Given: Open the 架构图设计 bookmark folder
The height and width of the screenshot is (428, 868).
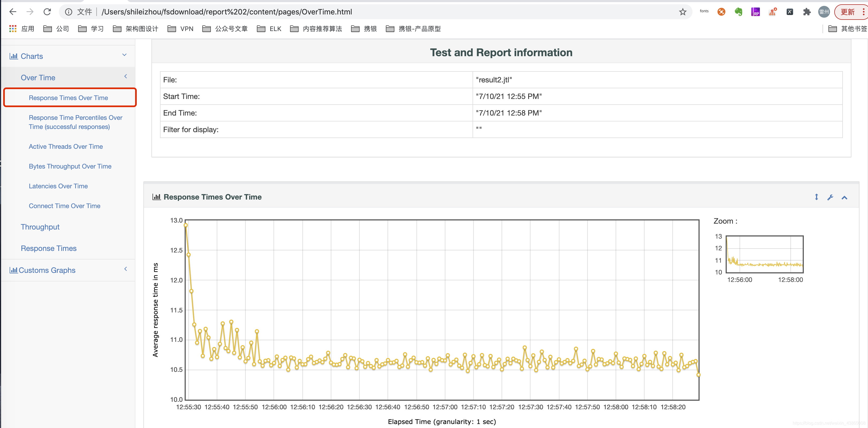Looking at the screenshot, I should 135,29.
